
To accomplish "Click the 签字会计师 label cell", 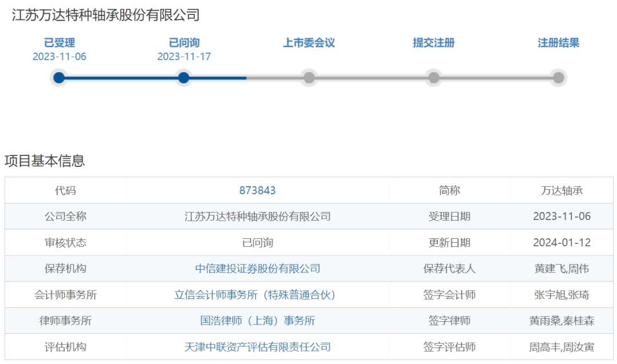I will (x=450, y=295).
